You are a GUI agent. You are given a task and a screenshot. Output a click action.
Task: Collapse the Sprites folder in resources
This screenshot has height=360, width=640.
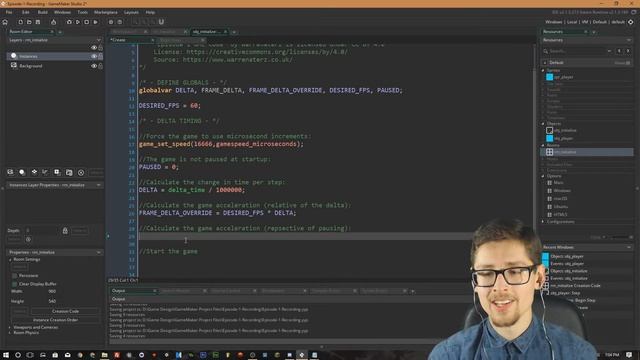coord(543,71)
